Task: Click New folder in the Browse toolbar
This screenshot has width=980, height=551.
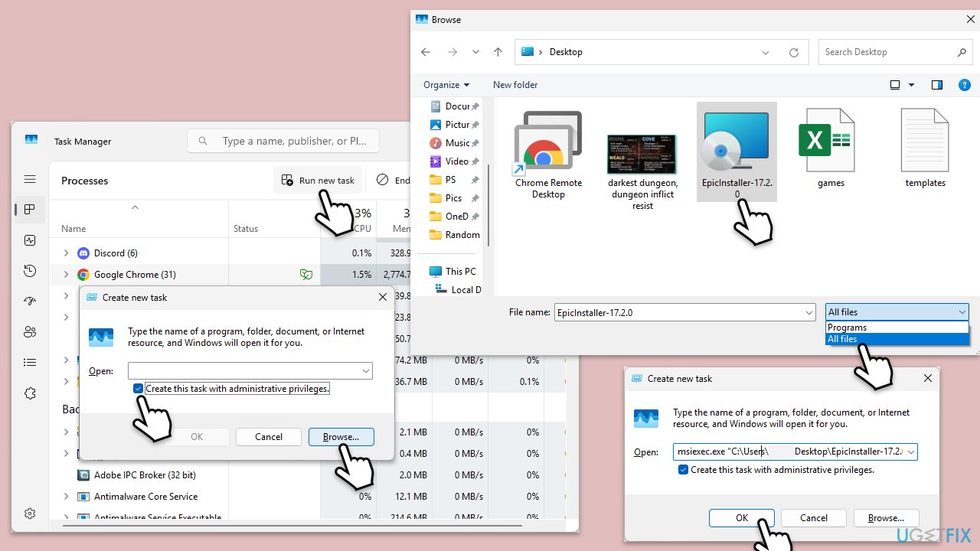Action: [x=514, y=84]
